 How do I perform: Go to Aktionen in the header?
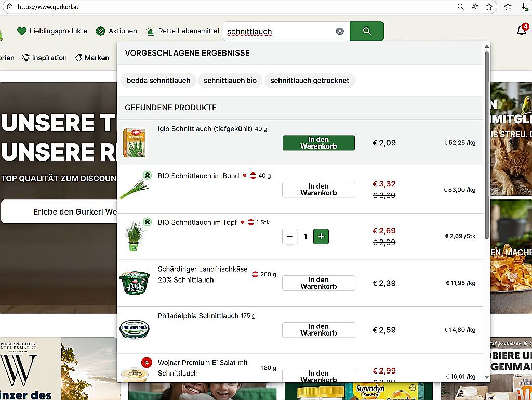pos(116,31)
